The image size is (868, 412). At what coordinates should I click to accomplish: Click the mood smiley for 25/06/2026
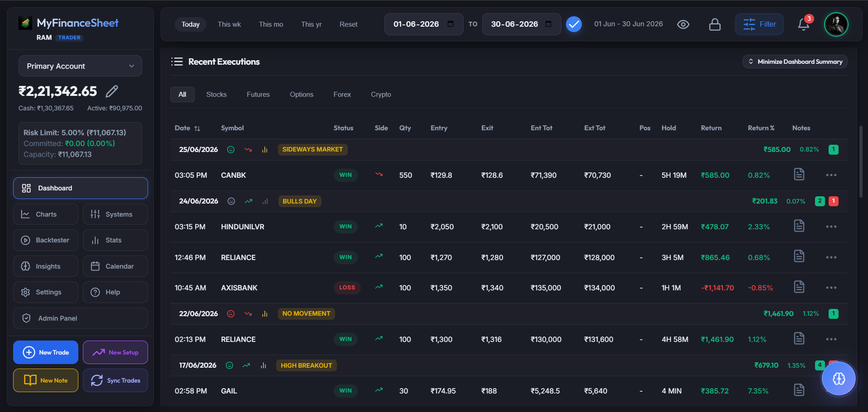pos(231,150)
